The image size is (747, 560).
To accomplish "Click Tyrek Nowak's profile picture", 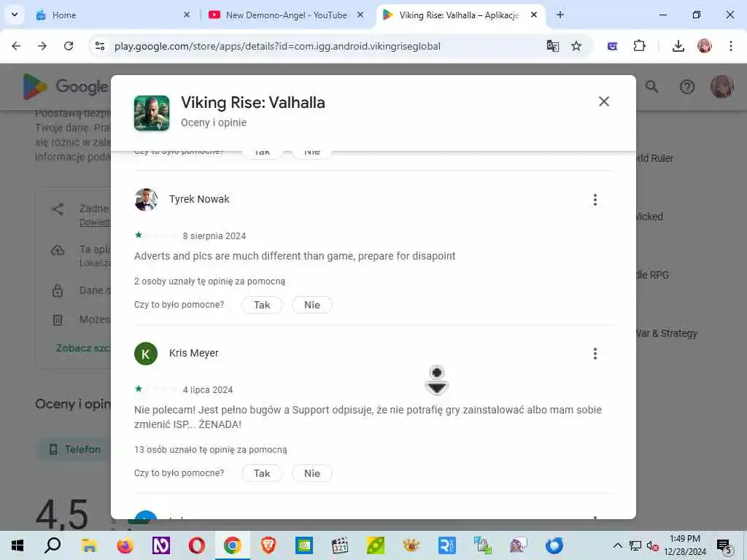I will click(x=146, y=200).
